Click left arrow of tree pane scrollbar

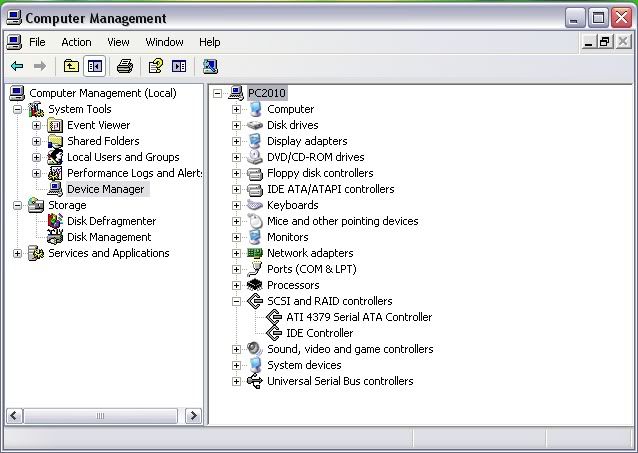[x=14, y=416]
